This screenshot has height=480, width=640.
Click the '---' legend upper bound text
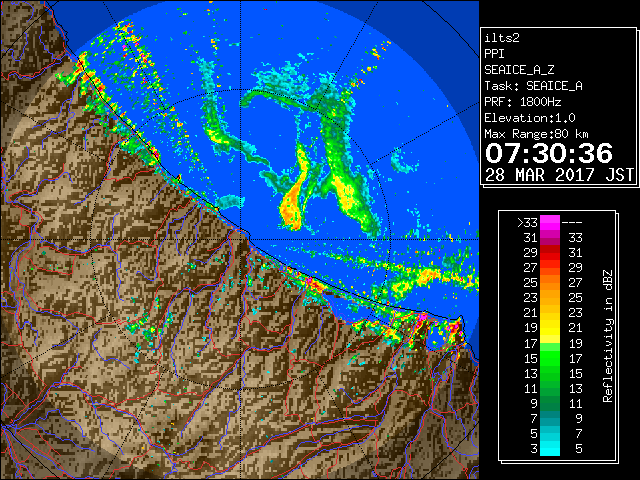[x=572, y=223]
